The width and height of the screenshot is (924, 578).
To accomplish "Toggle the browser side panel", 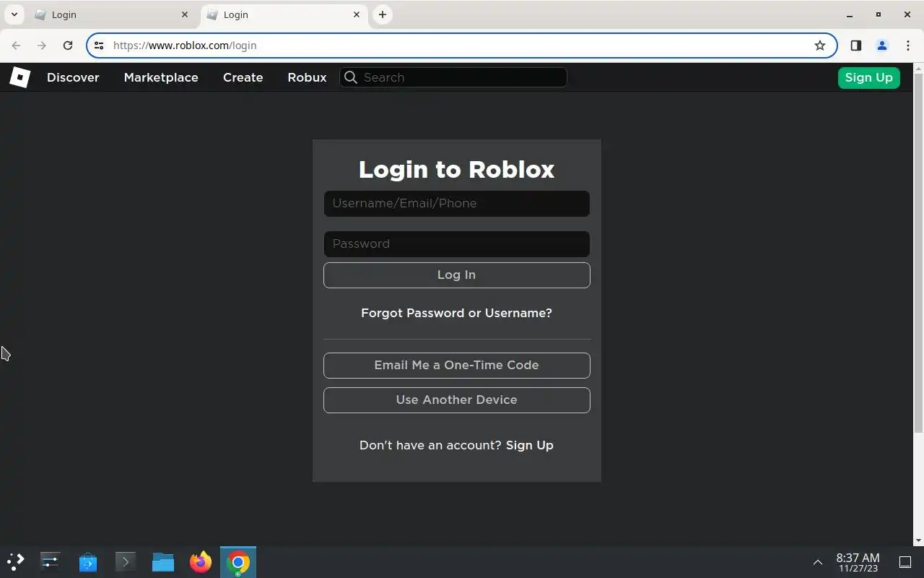I will pyautogui.click(x=856, y=46).
